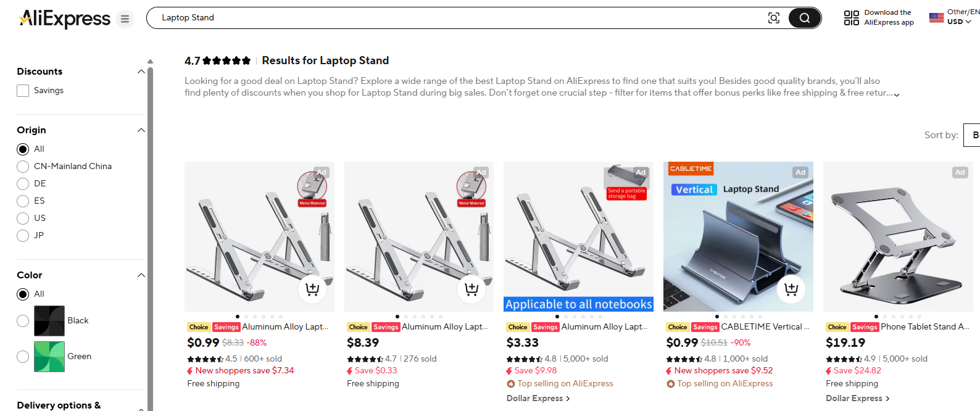Screen dimensions: 980x411
Task: Click the QR code app download icon
Action: coord(851,17)
